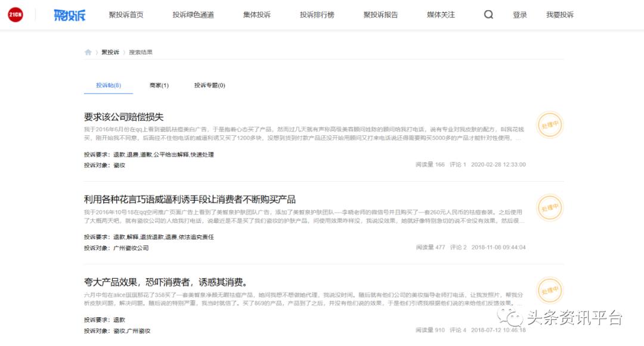The height and width of the screenshot is (346, 644).
Task: Click the home icon in the breadcrumb
Action: (x=88, y=52)
